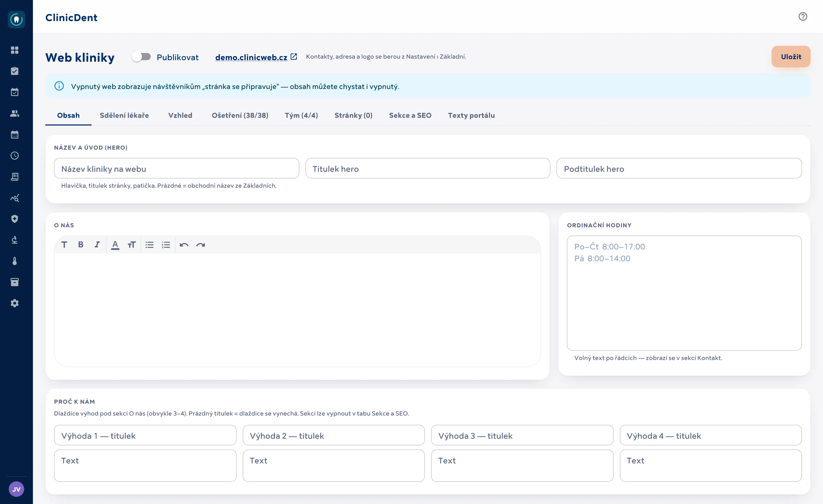Image resolution: width=823 pixels, height=504 pixels.
Task: Focus the Název kliniky na webu field
Action: tap(176, 168)
